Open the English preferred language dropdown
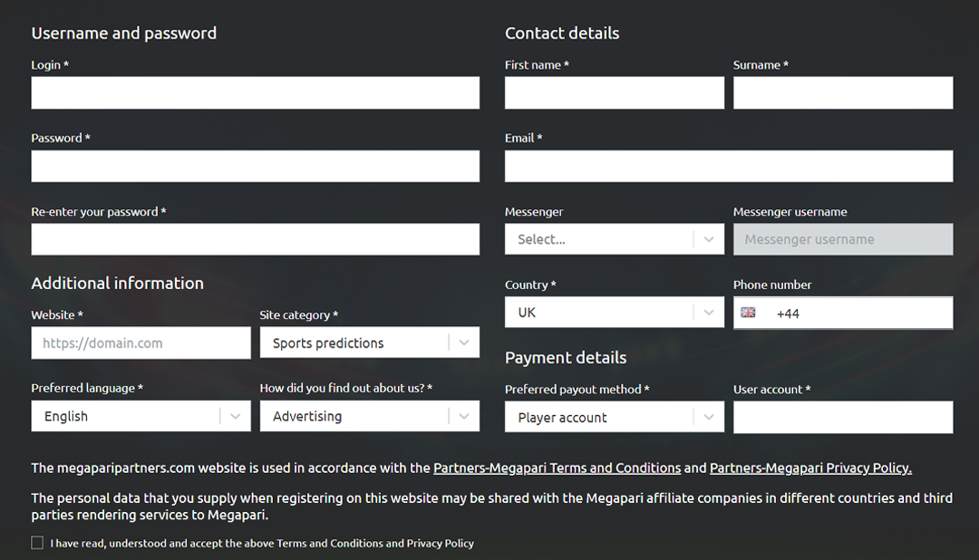The image size is (979, 560). [141, 417]
